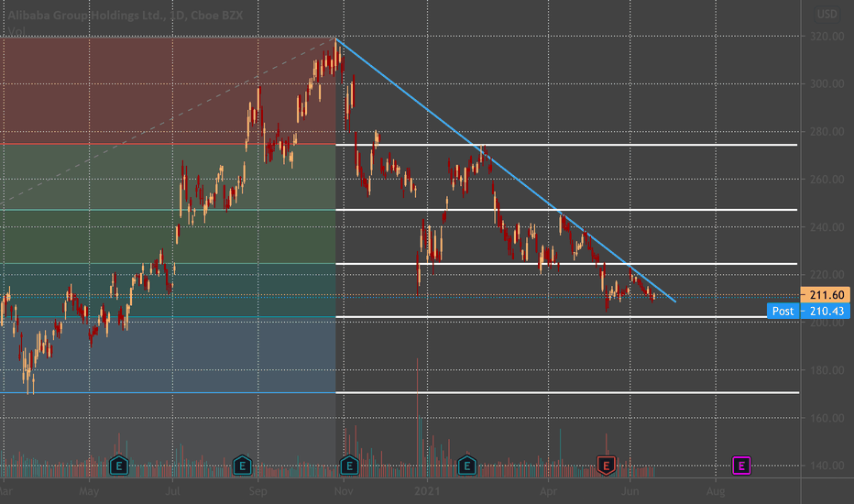This screenshot has height=504, width=854.
Task: Open the earnings marker above Nov
Action: 349,466
